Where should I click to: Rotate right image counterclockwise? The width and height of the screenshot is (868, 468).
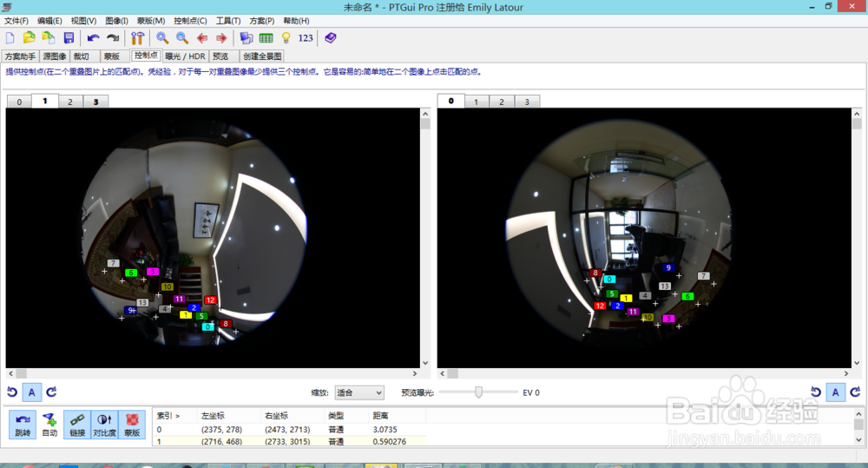pyautogui.click(x=815, y=392)
